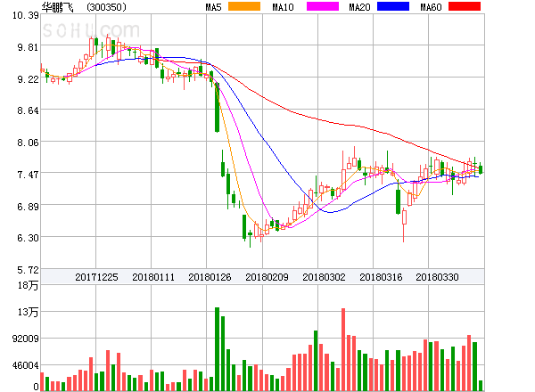Click the 20180126 date label
This screenshot has width=535, height=392.
pos(210,277)
